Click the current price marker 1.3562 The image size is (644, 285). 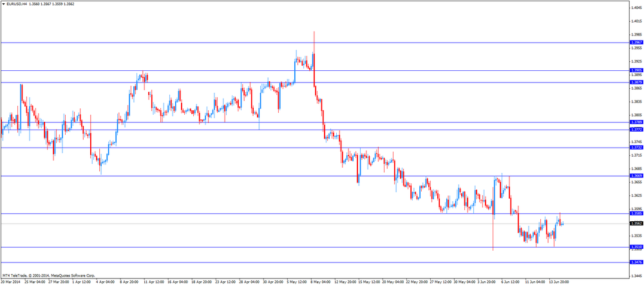click(637, 223)
